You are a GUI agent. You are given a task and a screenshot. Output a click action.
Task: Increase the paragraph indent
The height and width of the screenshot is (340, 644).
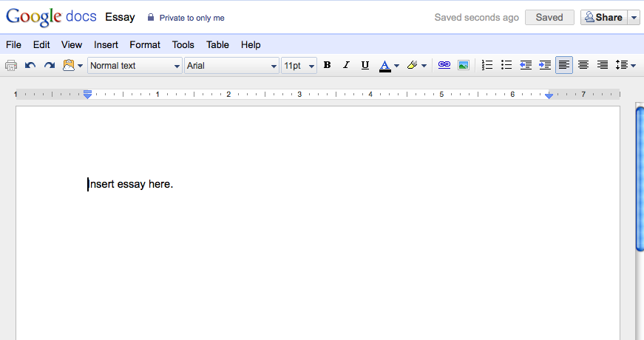(545, 66)
